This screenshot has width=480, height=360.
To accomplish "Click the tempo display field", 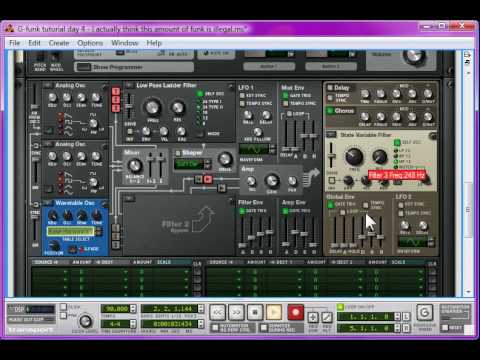I will [x=115, y=309].
